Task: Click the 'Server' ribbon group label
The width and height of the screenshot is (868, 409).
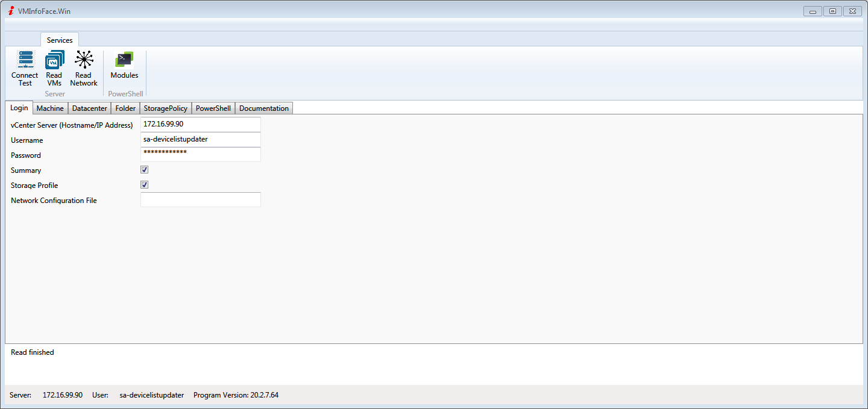Action: [x=55, y=94]
